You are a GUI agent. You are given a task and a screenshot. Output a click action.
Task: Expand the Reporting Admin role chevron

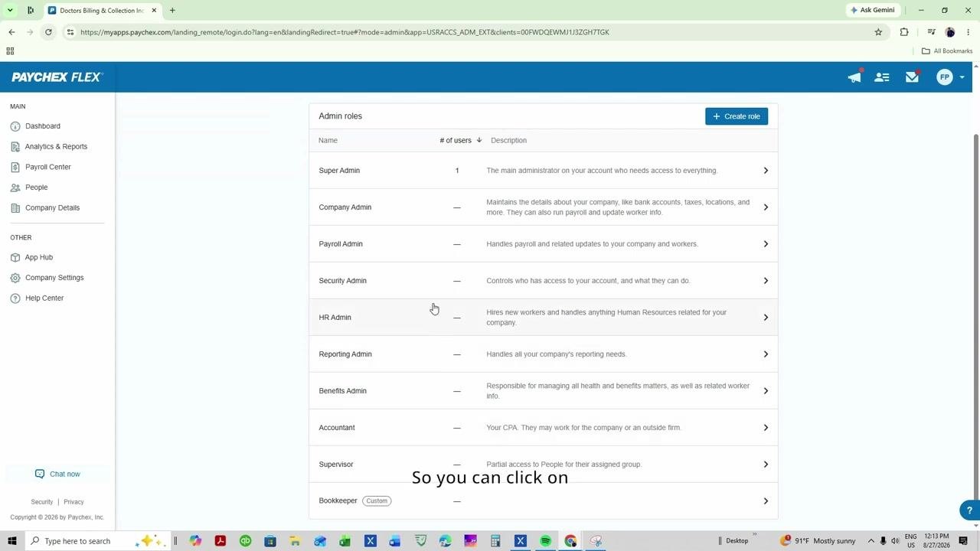click(766, 354)
